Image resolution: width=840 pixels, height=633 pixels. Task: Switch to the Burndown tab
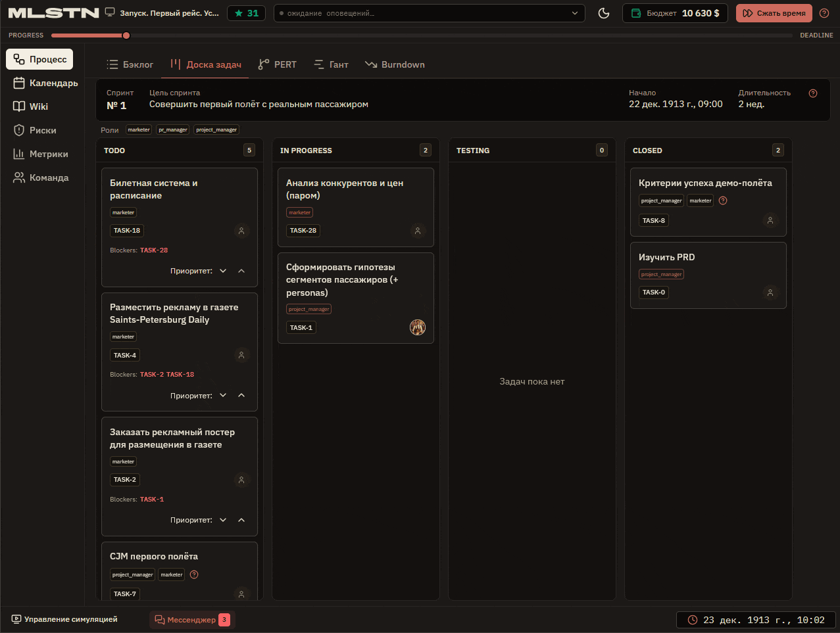click(x=395, y=64)
